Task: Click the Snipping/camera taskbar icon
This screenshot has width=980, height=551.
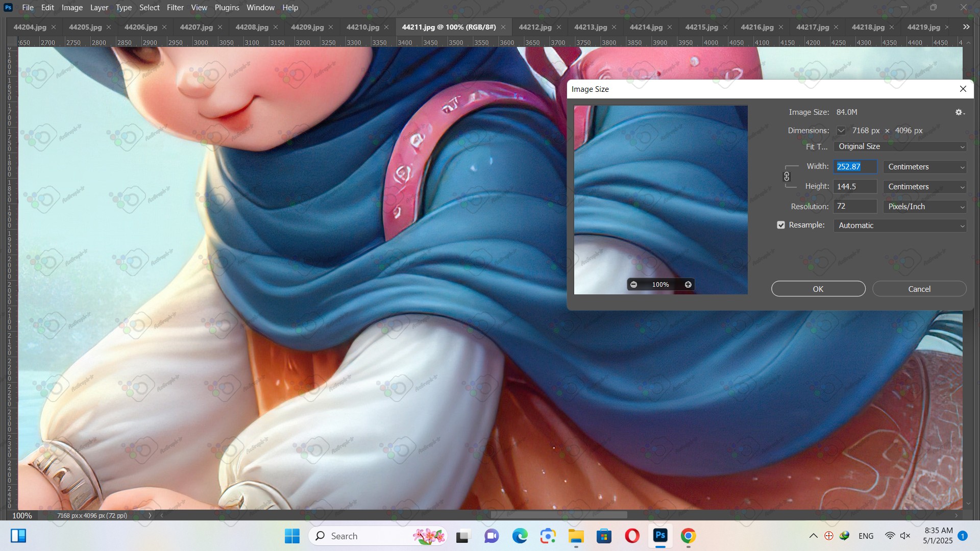Action: coord(548,536)
